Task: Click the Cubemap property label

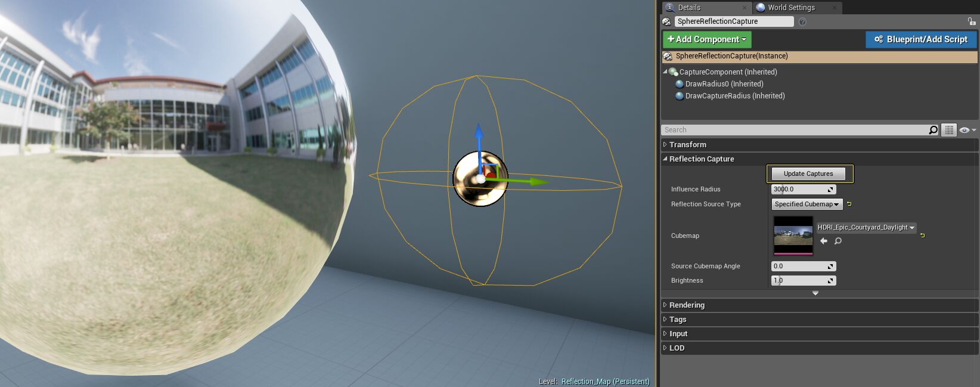Action: click(685, 236)
